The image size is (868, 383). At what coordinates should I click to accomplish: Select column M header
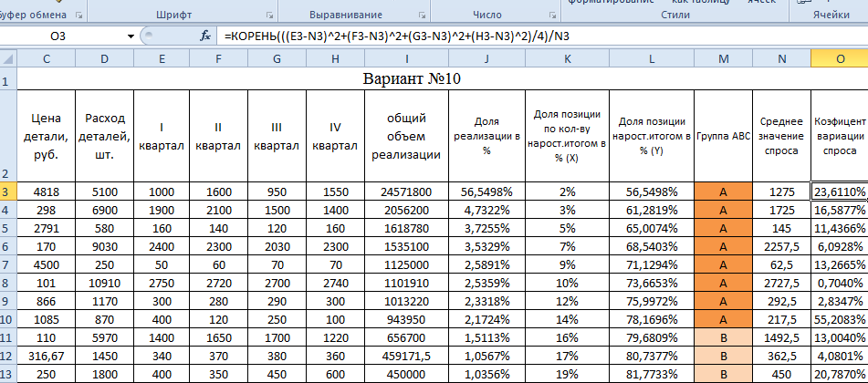723,58
